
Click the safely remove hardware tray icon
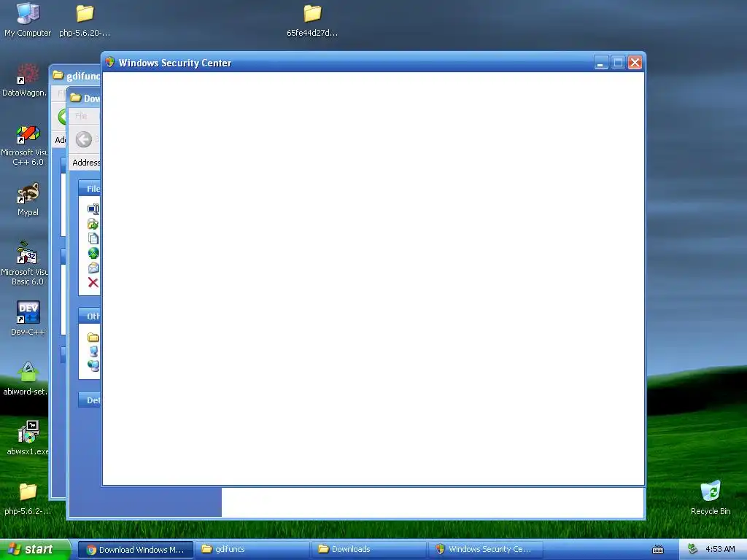coord(692,549)
